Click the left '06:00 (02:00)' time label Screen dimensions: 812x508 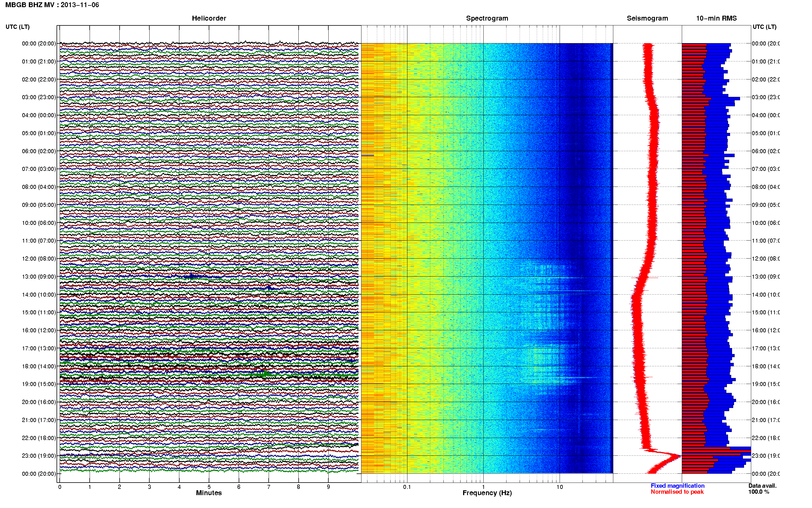[x=39, y=151]
